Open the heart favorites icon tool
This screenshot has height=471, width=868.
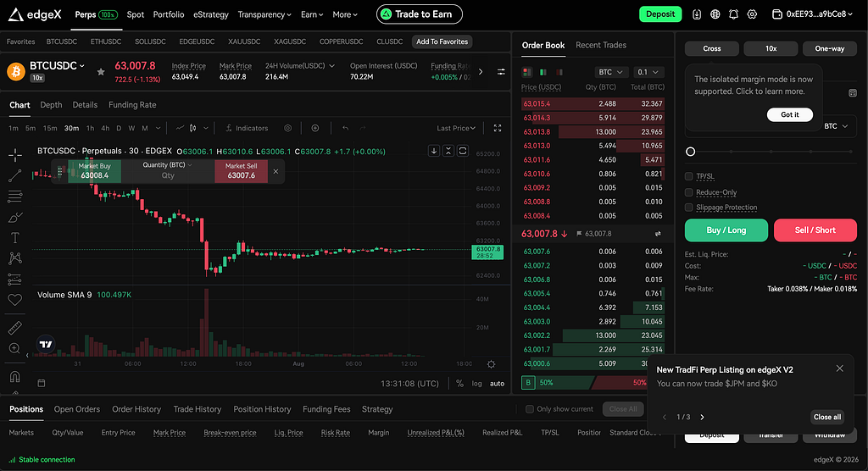pos(15,299)
